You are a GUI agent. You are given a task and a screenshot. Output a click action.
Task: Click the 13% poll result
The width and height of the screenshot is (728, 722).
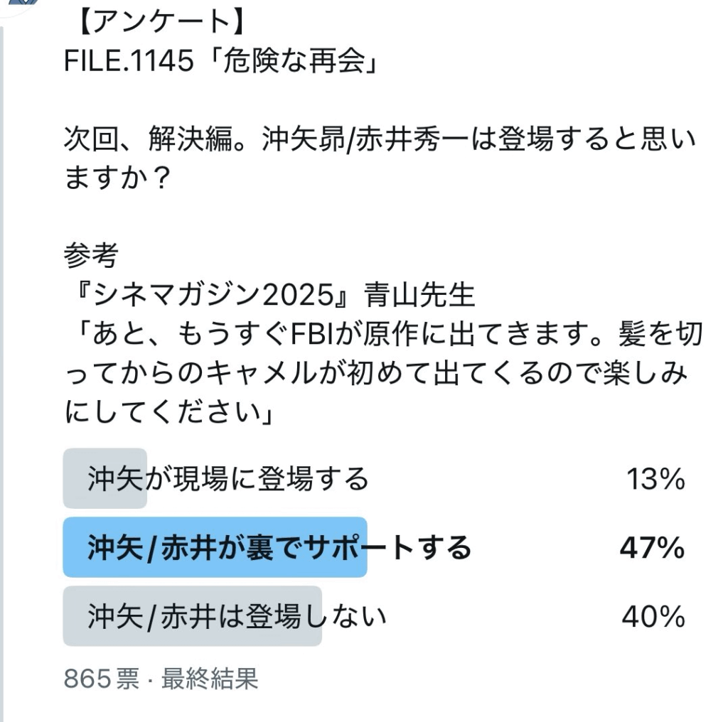coord(655,479)
